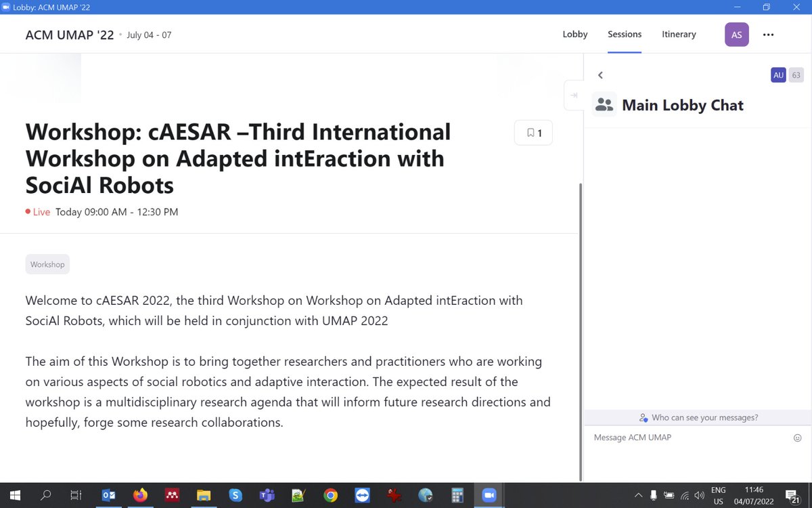This screenshot has height=508, width=812.
Task: Click the Zoom taskbar icon
Action: pos(489,495)
